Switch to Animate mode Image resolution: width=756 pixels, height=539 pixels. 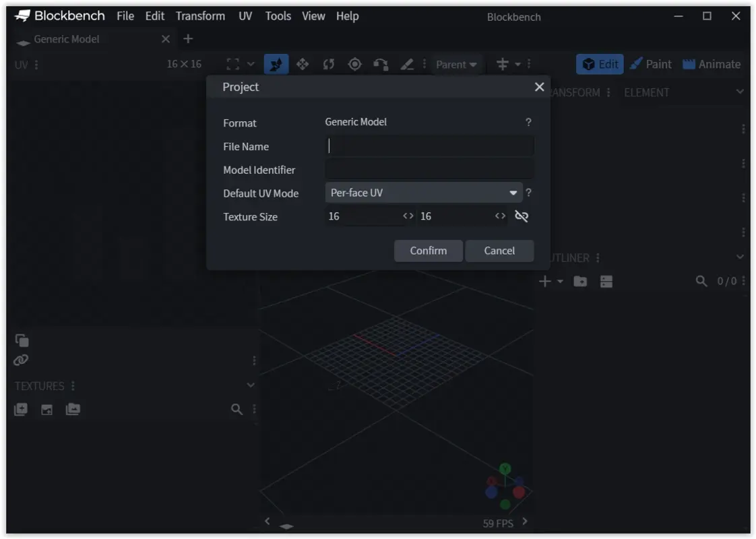point(712,64)
